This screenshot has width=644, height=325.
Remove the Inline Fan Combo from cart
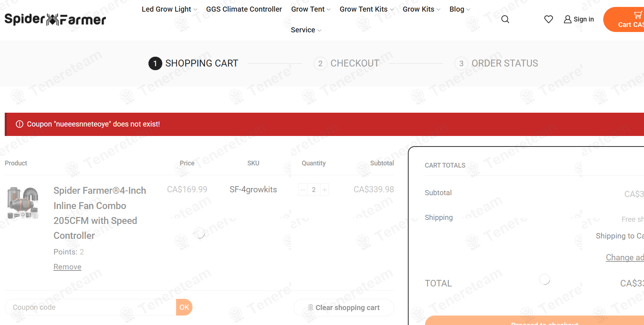click(x=67, y=267)
